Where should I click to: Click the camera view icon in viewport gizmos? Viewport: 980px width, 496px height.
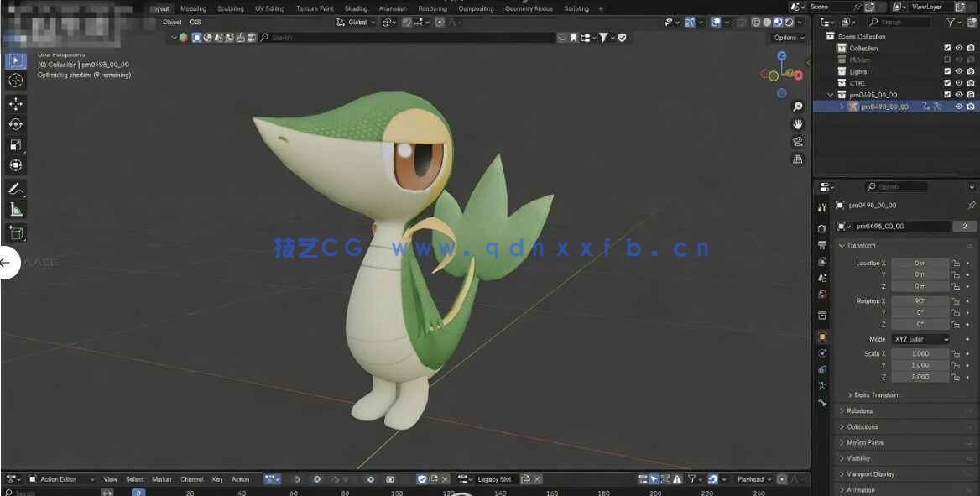798,141
